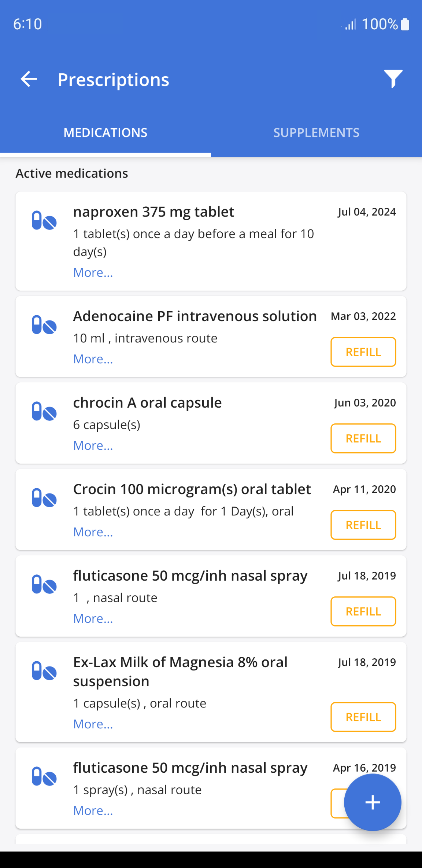Tap the pill icon beside Ex-Lax
Screen dimensions: 422x868
pos(44,671)
